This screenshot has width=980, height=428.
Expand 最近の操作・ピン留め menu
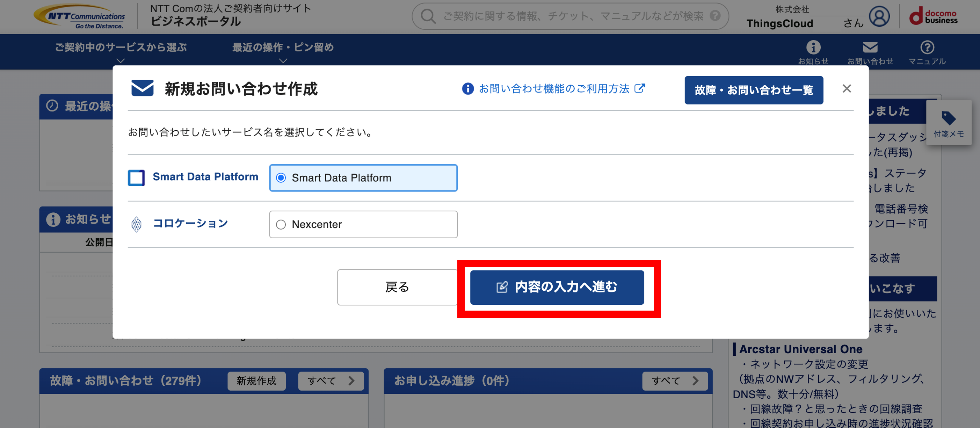283,52
